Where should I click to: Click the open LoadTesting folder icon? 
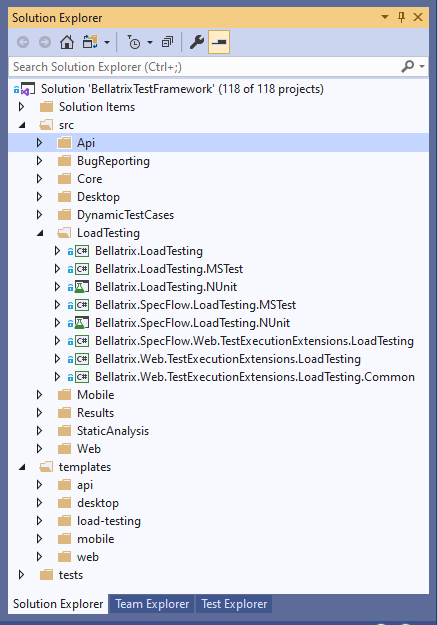pyautogui.click(x=64, y=233)
